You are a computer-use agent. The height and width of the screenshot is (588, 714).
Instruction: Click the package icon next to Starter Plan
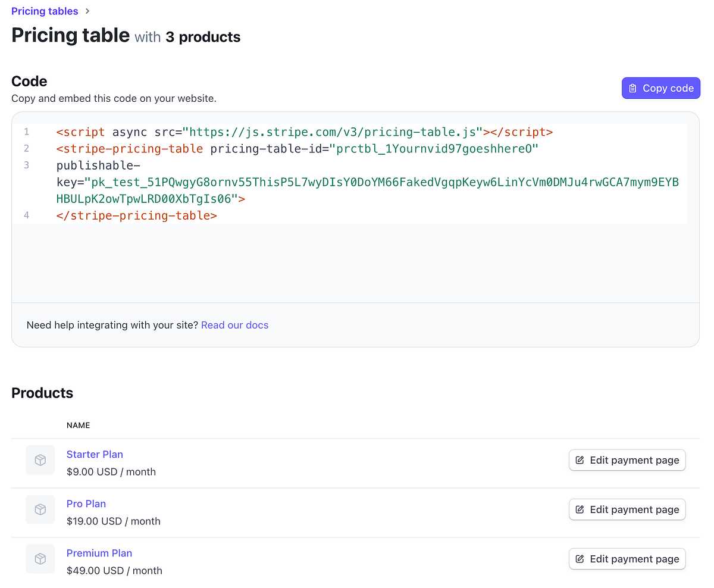tap(40, 460)
